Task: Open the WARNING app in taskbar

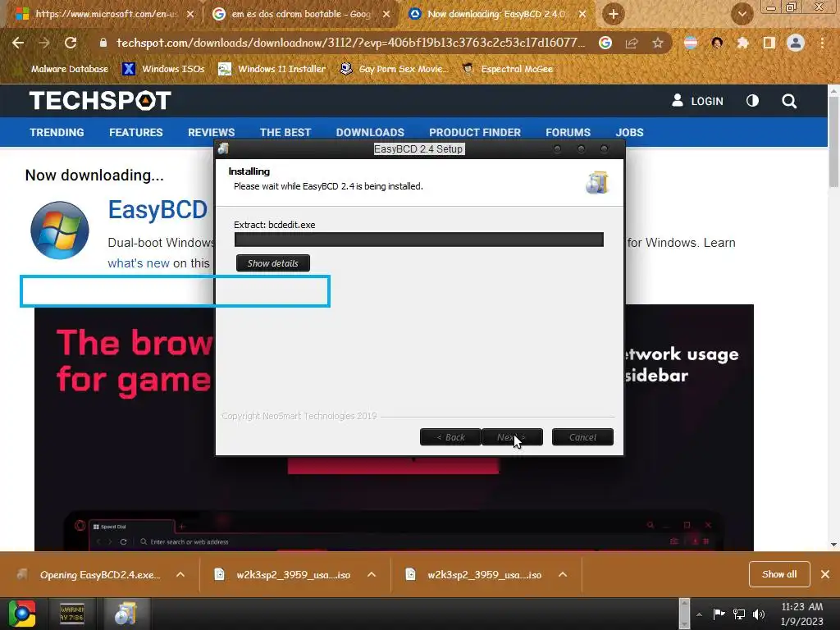Action: 72,614
